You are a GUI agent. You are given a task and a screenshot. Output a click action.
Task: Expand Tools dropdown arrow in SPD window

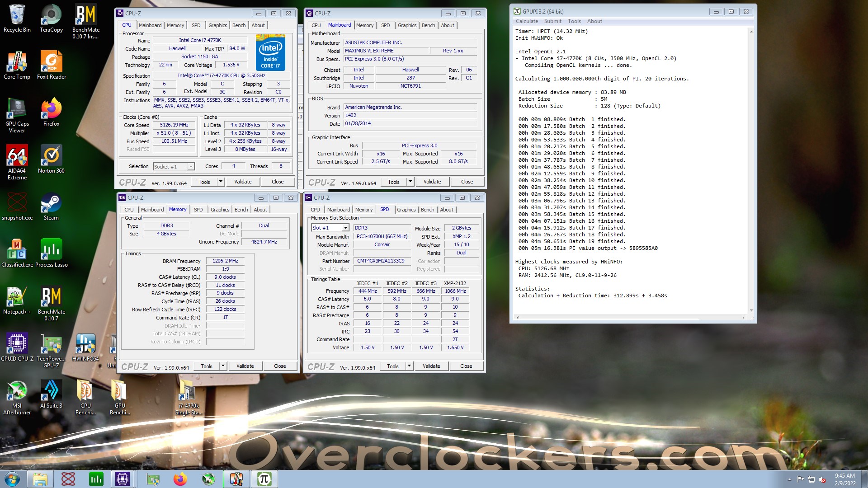pyautogui.click(x=409, y=366)
